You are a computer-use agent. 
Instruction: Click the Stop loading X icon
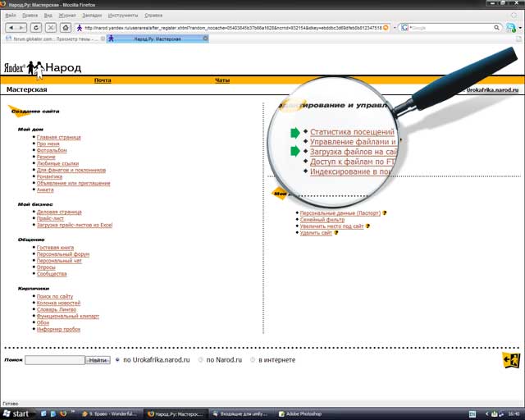point(51,28)
